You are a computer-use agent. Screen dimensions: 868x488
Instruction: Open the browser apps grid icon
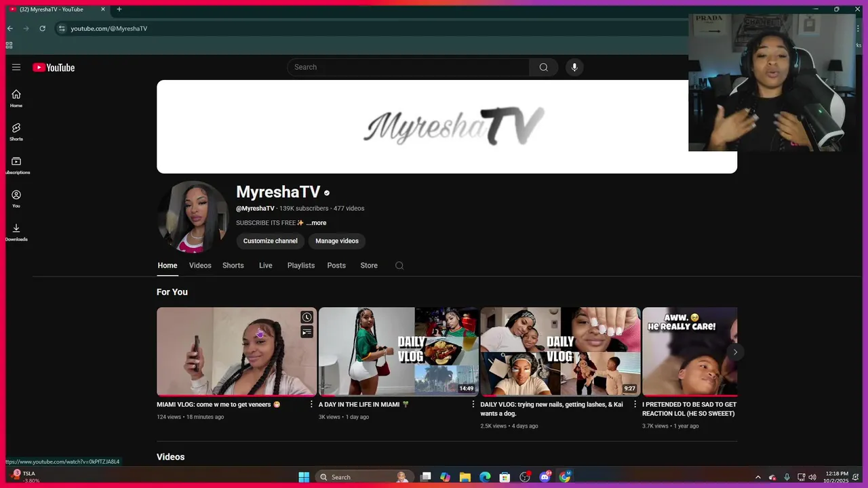tap(9, 45)
